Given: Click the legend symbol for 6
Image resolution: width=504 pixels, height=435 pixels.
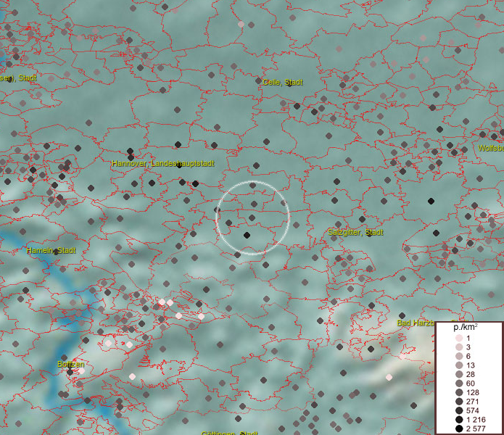Looking at the screenshot, I should (x=459, y=357).
